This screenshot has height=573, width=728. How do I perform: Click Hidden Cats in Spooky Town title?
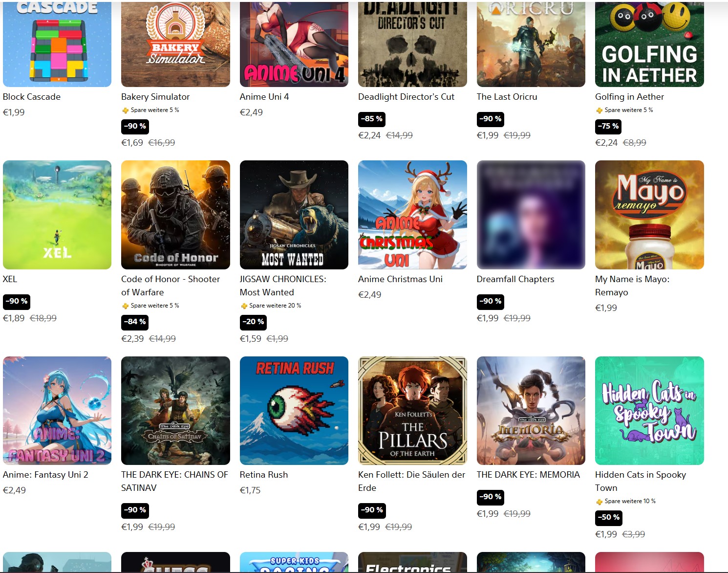[x=641, y=481]
